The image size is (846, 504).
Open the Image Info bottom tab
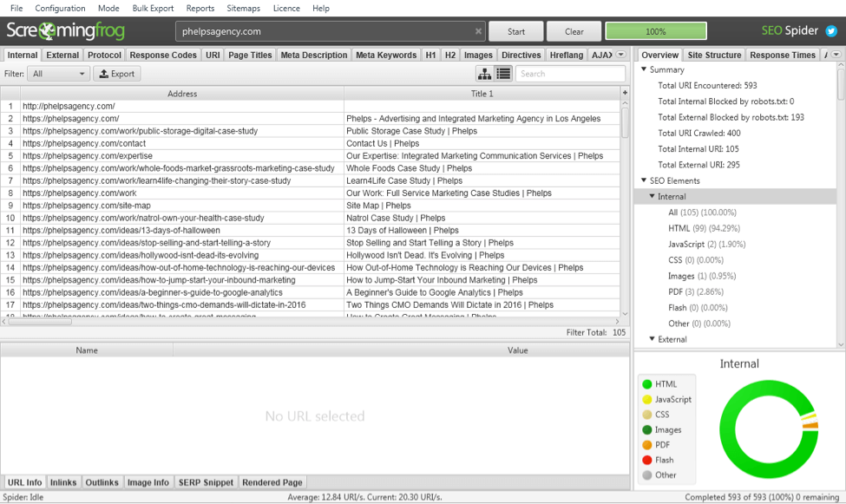click(148, 482)
